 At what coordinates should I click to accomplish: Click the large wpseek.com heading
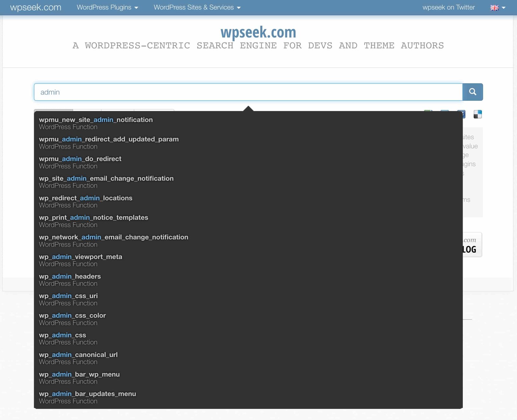pyautogui.click(x=258, y=32)
